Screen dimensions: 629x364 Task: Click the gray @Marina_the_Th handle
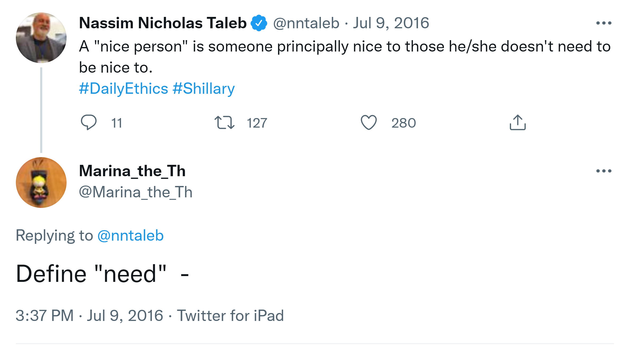pyautogui.click(x=136, y=192)
